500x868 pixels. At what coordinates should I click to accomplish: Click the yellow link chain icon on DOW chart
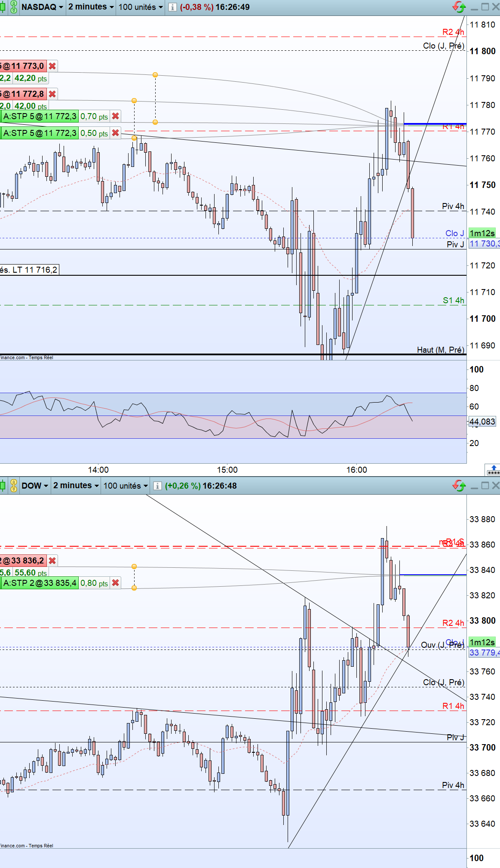click(14, 486)
